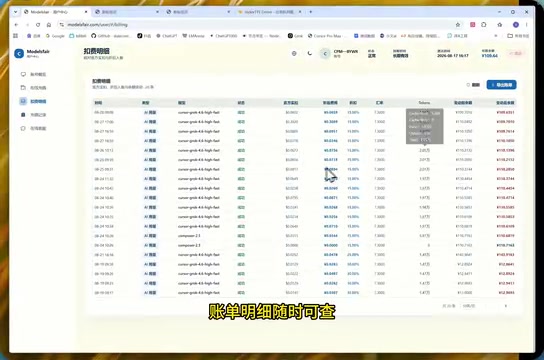Open the GitHub bookmark

[x=111, y=36]
